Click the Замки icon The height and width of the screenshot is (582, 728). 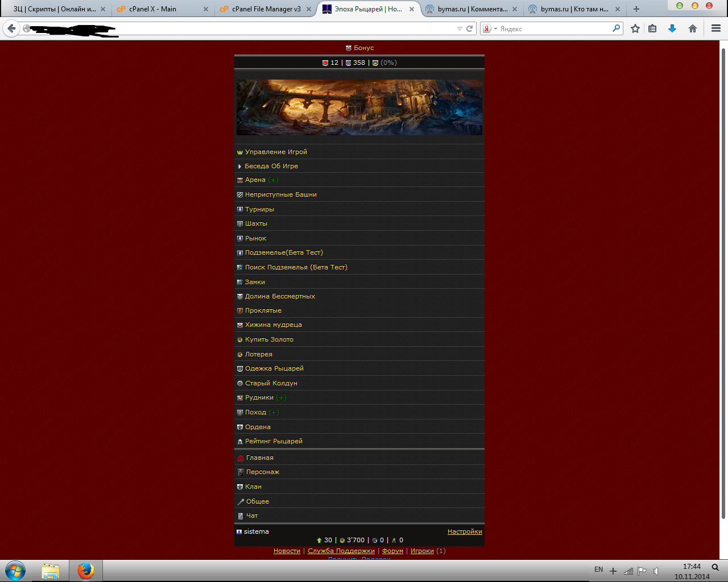(x=240, y=282)
